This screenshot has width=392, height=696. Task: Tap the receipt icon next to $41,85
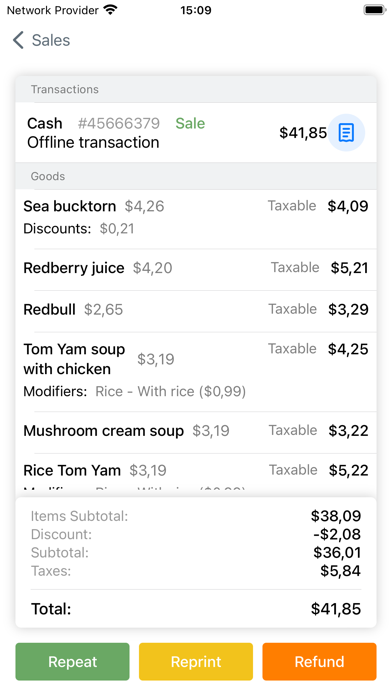point(346,133)
